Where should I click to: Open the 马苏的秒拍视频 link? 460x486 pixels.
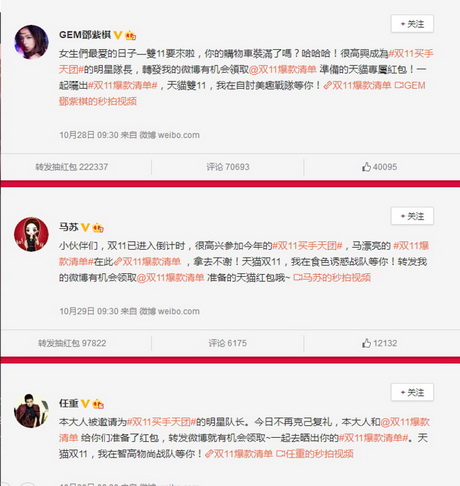point(332,277)
